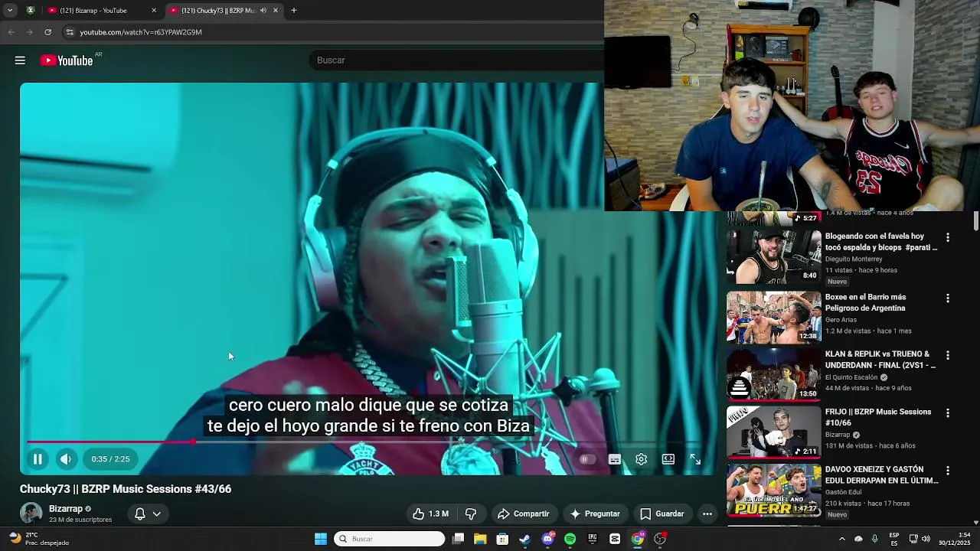The height and width of the screenshot is (551, 980).
Task: Go to the YouTube home logo
Action: (x=67, y=60)
